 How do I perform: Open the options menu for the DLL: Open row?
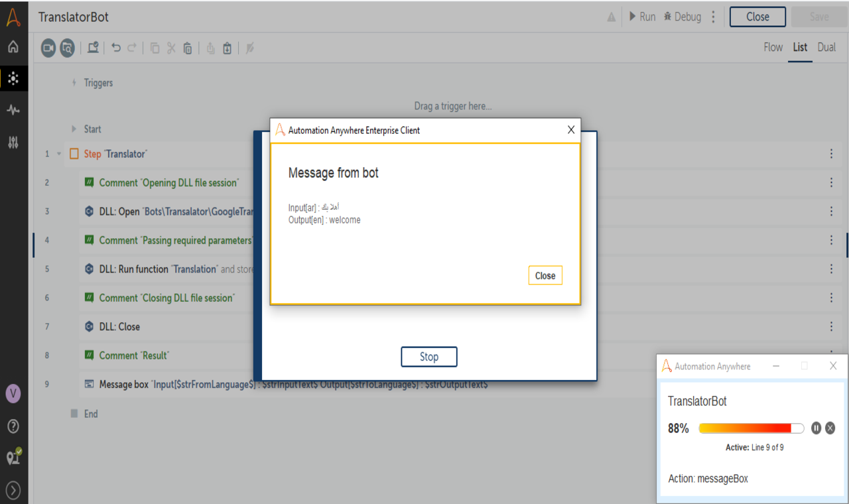(831, 212)
